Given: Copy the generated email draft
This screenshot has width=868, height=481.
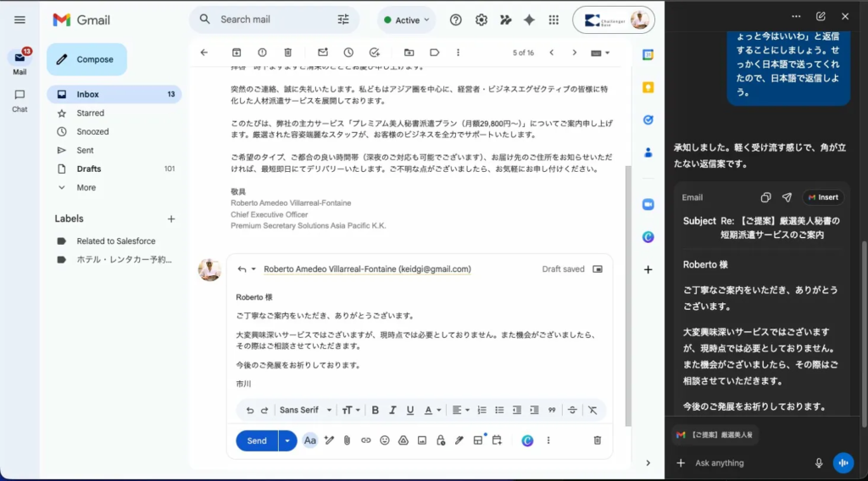Looking at the screenshot, I should [x=765, y=197].
